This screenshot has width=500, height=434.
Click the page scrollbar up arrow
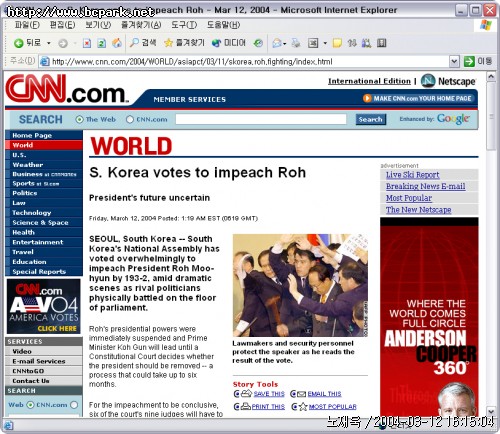point(491,77)
